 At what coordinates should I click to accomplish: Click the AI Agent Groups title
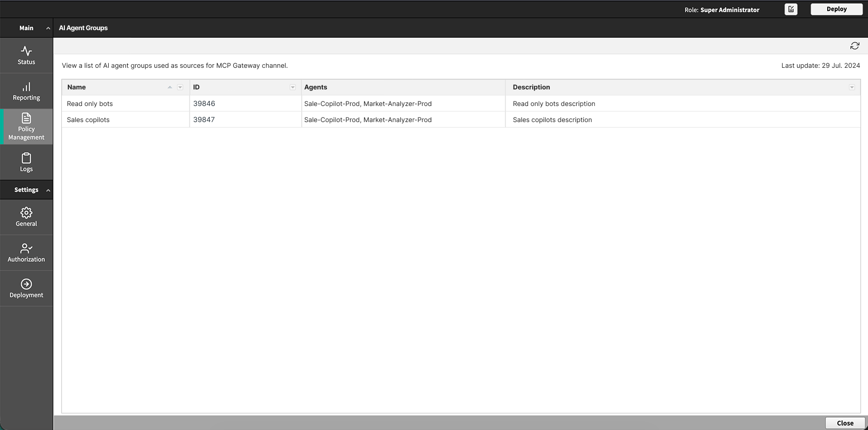83,28
